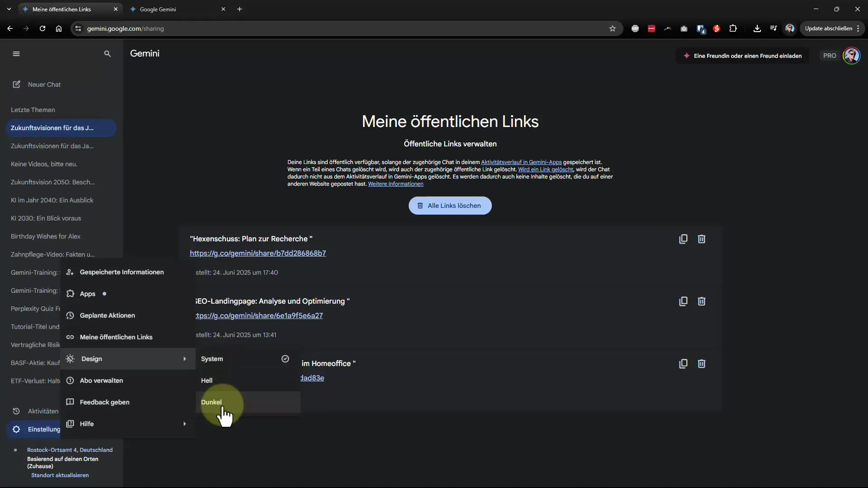The width and height of the screenshot is (868, 488).
Task: Open Aktivitäten in the sidebar
Action: tap(33, 411)
